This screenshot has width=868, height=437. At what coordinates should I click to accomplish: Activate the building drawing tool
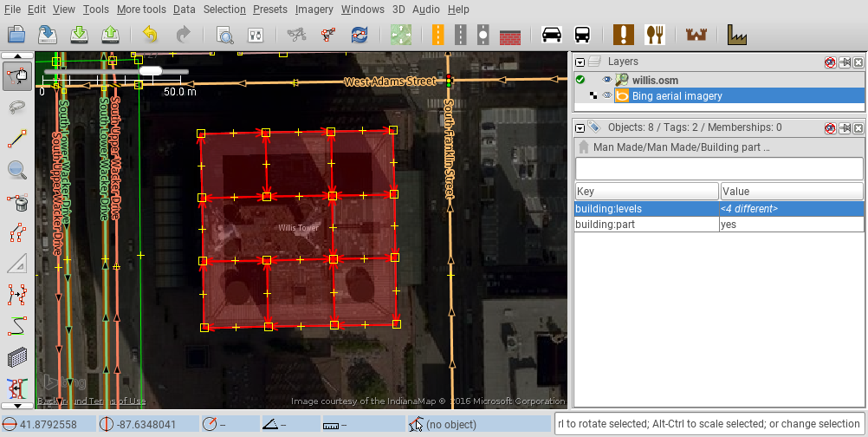click(17, 357)
